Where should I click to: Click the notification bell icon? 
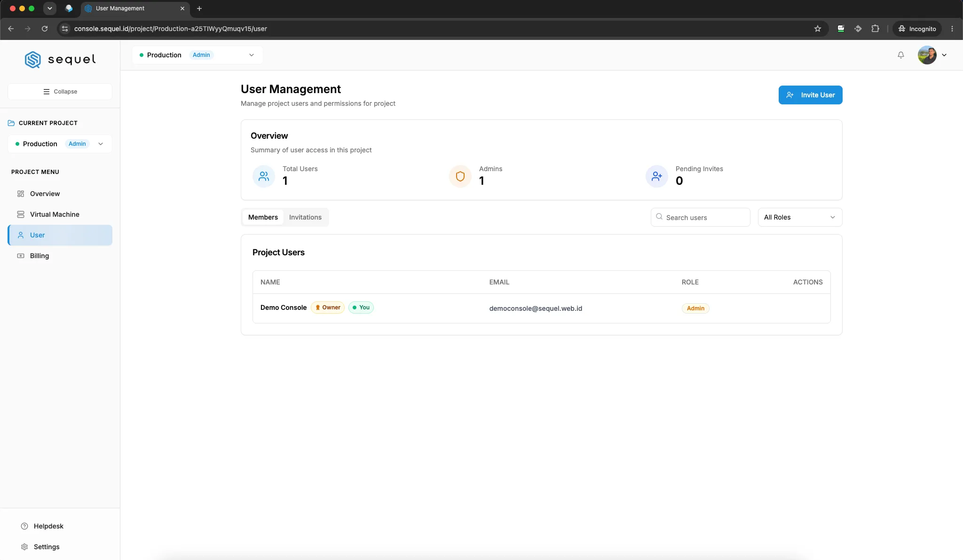coord(900,55)
